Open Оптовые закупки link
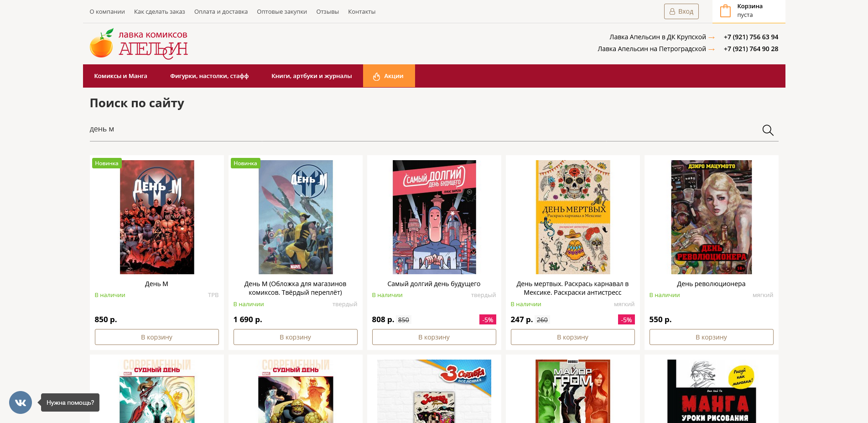This screenshot has width=868, height=423. coord(282,12)
